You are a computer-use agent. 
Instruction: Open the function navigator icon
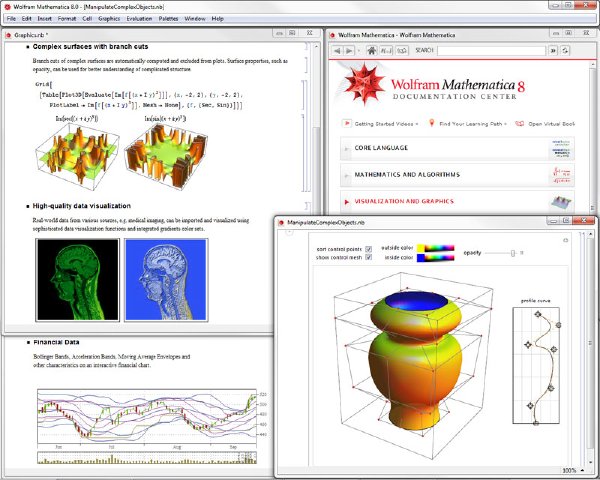[x=386, y=51]
